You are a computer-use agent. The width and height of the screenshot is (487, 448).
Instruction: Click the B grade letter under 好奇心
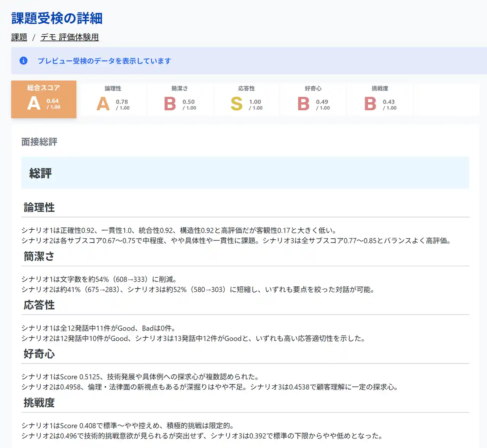coord(303,104)
